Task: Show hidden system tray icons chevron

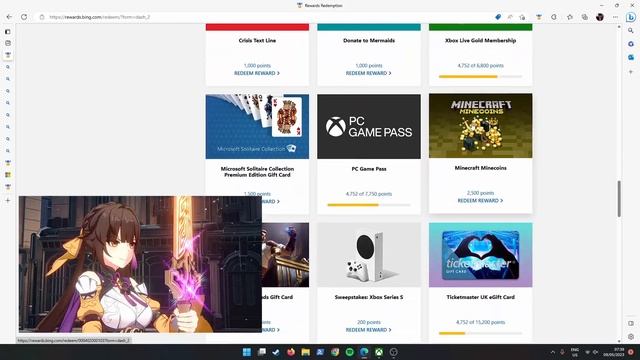Action: click(x=553, y=352)
